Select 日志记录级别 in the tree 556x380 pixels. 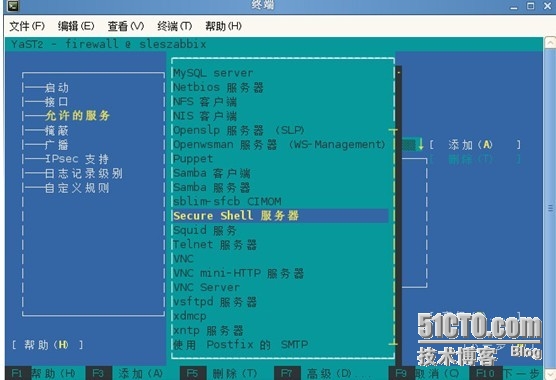(84, 173)
